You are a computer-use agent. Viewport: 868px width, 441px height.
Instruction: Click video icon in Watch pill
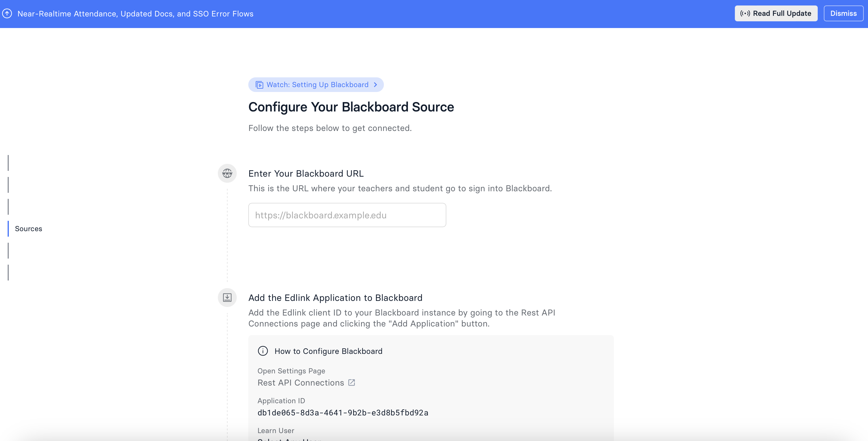point(259,85)
